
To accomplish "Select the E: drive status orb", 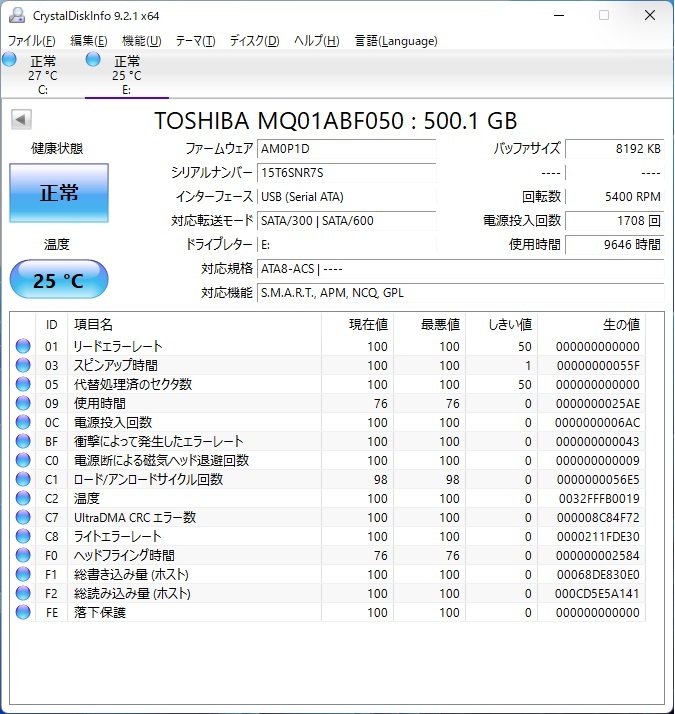I will pos(94,60).
